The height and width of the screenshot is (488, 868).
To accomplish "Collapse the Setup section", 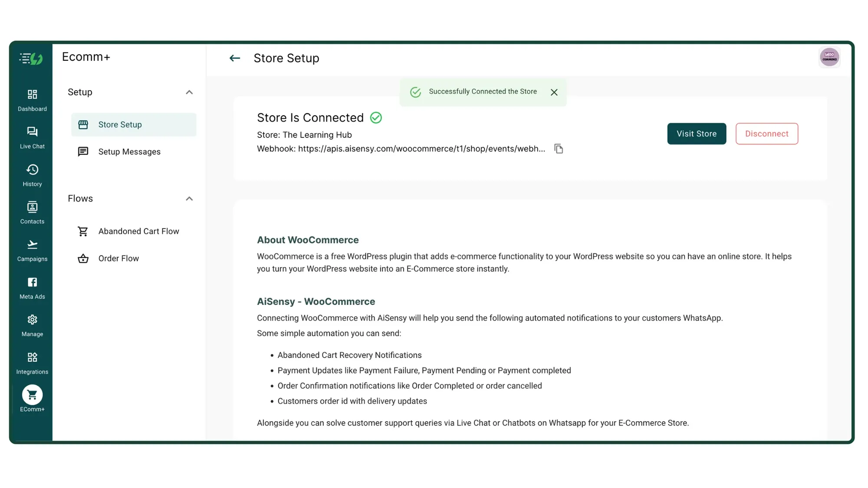I will click(189, 92).
